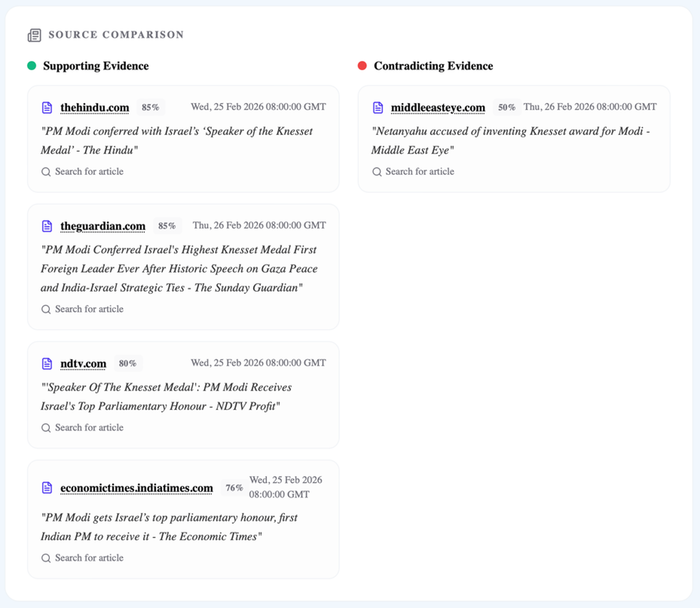Screen dimensions: 700x608
Task: Search for article in theguardian.com card
Action: pos(83,309)
